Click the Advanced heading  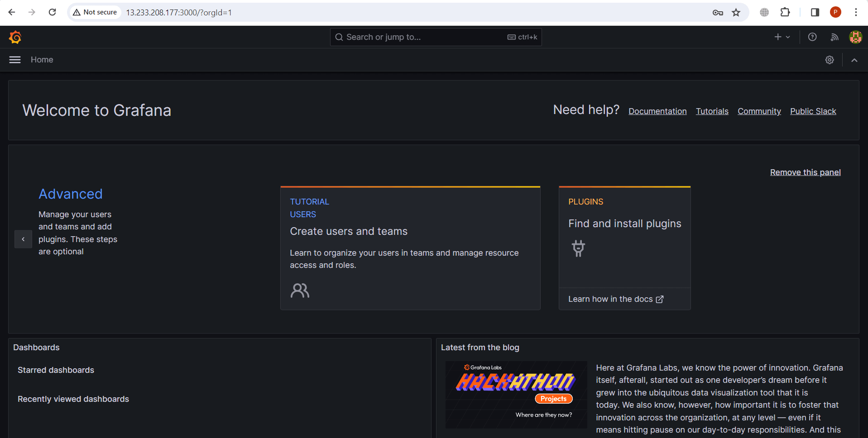[x=71, y=194]
